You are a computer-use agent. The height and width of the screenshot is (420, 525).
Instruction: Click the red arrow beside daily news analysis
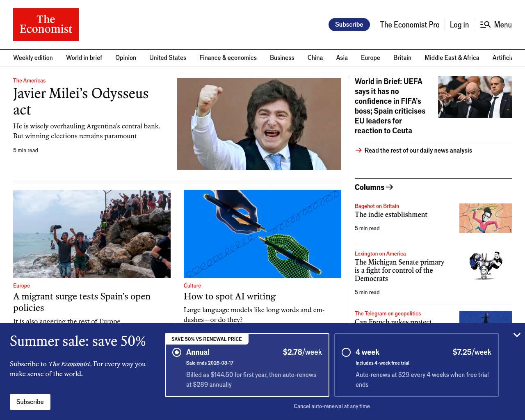[358, 151]
